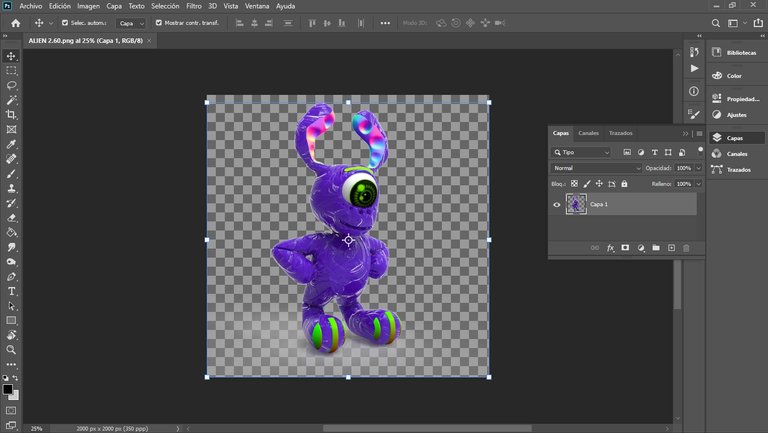The width and height of the screenshot is (768, 433).
Task: Select the Path Selection tool
Action: click(x=11, y=306)
